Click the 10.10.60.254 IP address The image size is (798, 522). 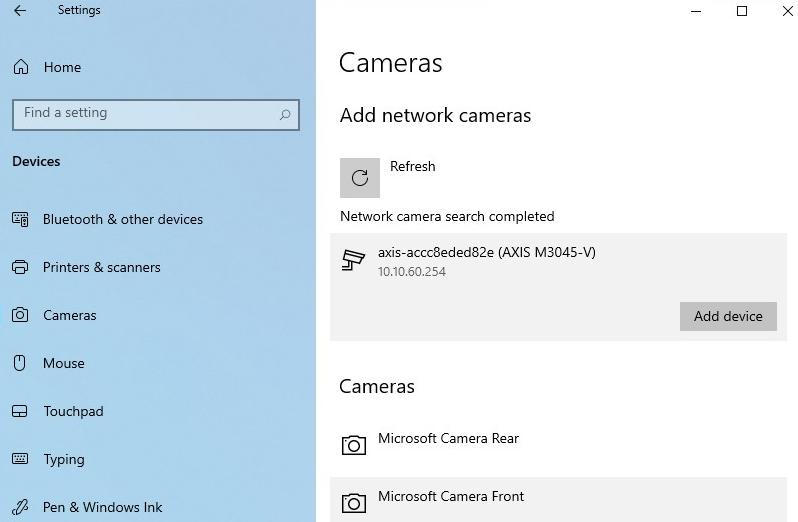pyautogui.click(x=412, y=272)
